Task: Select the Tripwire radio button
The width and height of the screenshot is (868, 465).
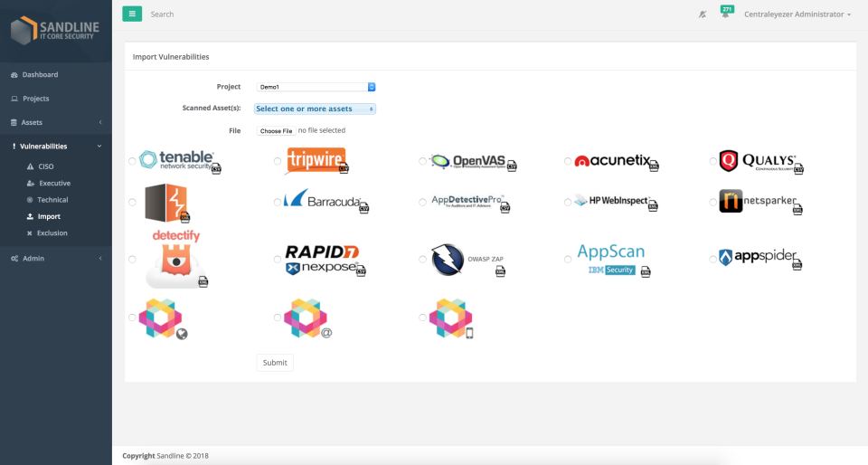Action: click(x=278, y=161)
